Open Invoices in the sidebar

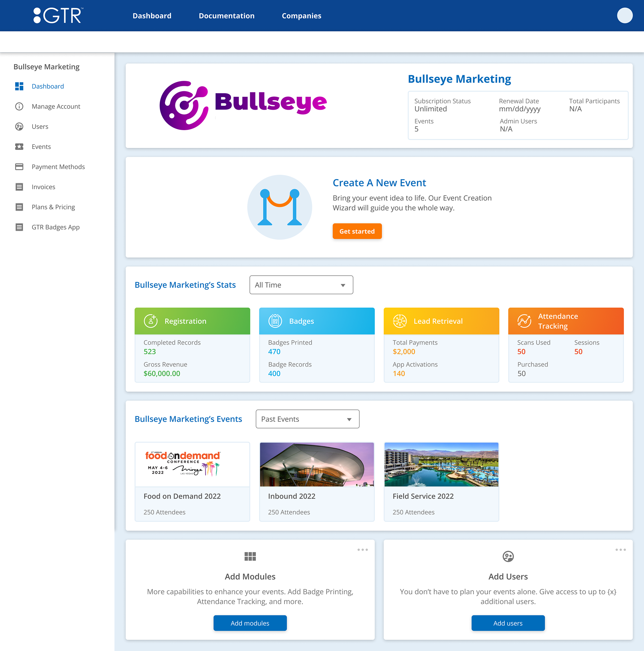point(44,187)
